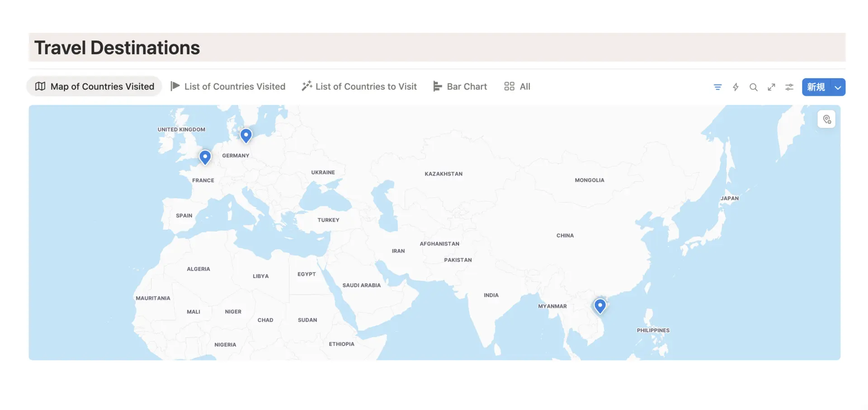Click the map pin near France
This screenshot has width=868, height=410.
coord(205,157)
